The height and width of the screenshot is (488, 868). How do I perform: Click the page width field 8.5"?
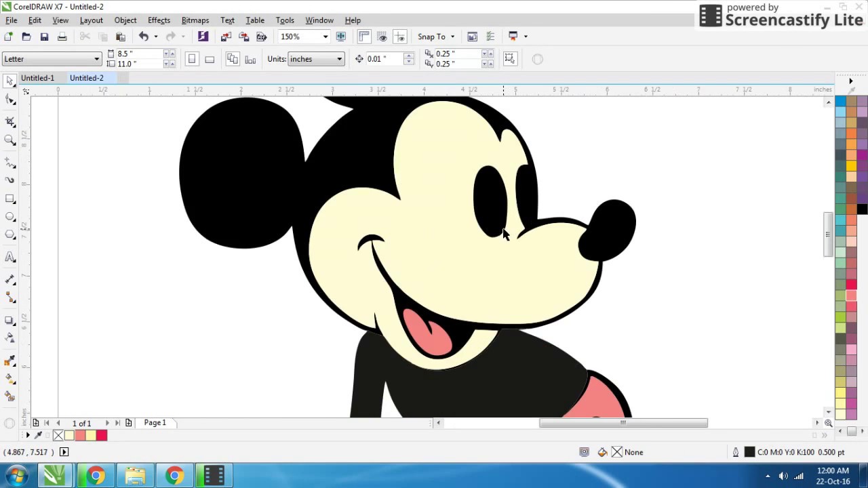[141, 54]
